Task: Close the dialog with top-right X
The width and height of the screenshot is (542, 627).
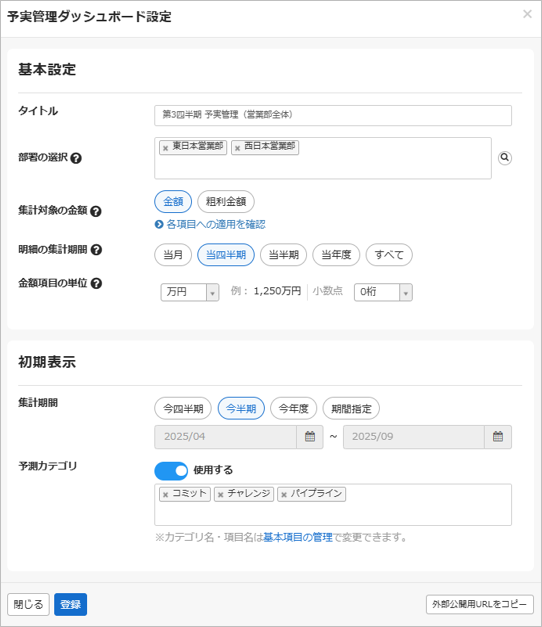Action: click(x=527, y=14)
